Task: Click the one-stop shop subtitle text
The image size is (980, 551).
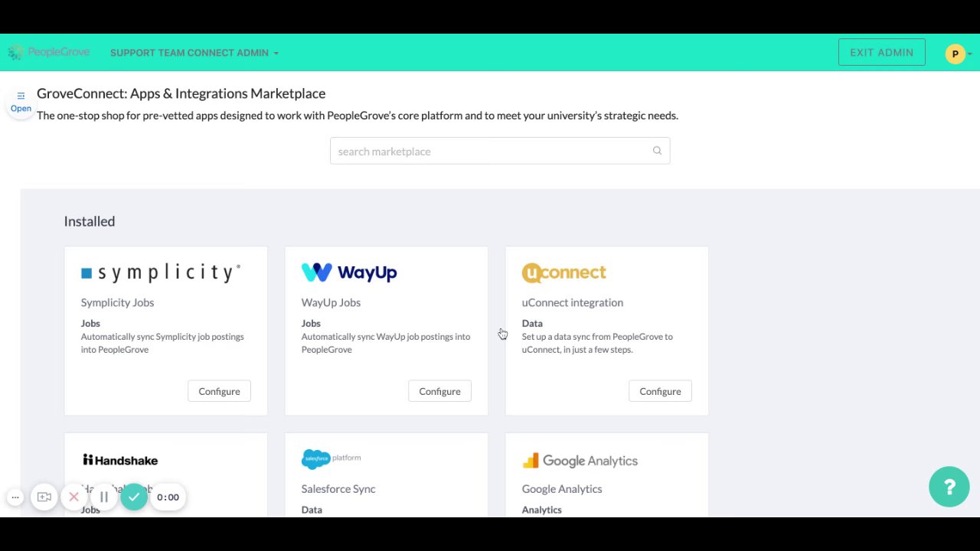Action: (358, 116)
